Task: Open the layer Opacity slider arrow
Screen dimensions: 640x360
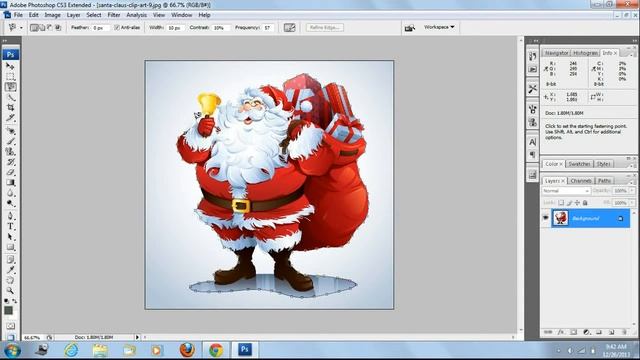Action: [x=632, y=191]
